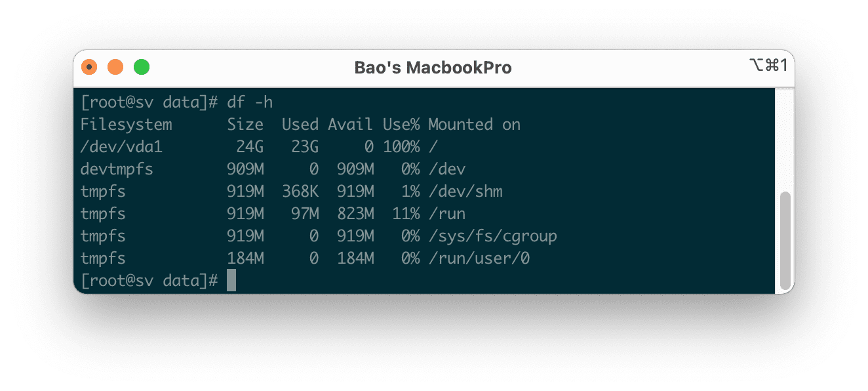Click the empty scrollbar track above the thumb
Image resolution: width=868 pixels, height=391 pixels.
pos(785,138)
